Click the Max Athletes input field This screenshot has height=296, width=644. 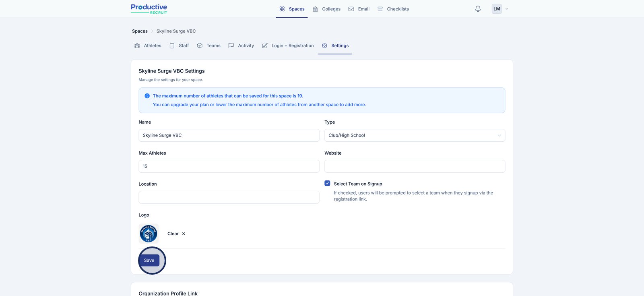click(229, 166)
